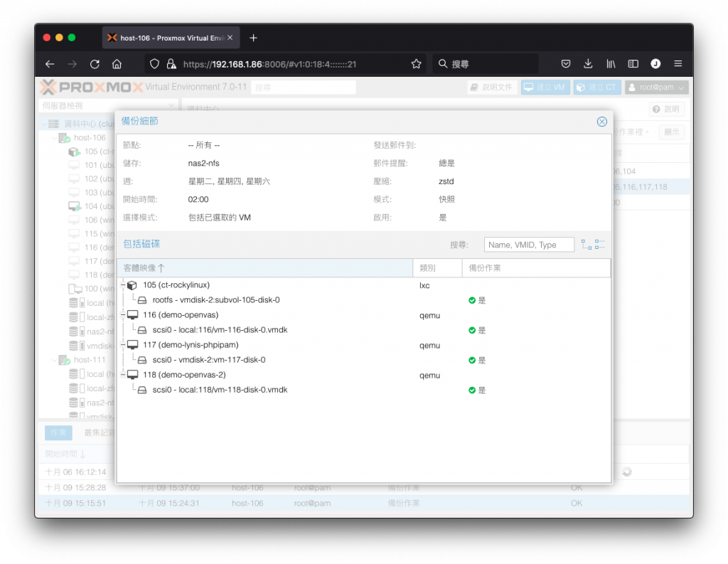728x564 pixels.
Task: Click green check for vm-118-disk-0.vmdk
Action: (x=472, y=390)
